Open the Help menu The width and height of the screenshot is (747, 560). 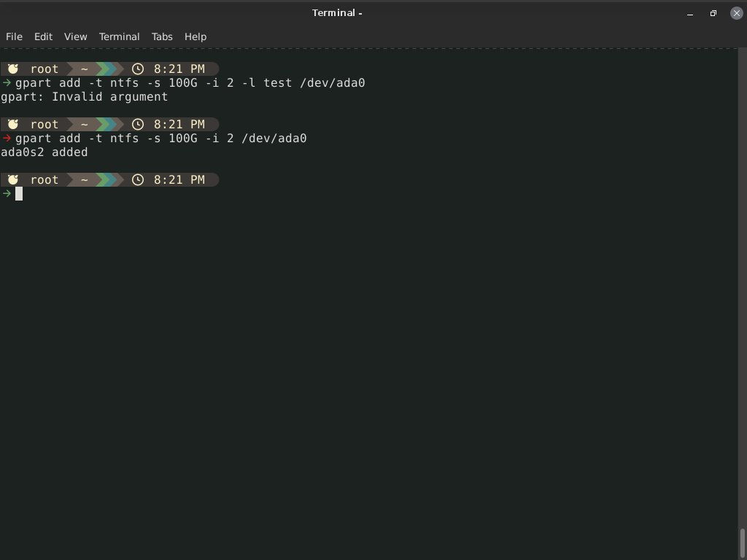coord(195,36)
